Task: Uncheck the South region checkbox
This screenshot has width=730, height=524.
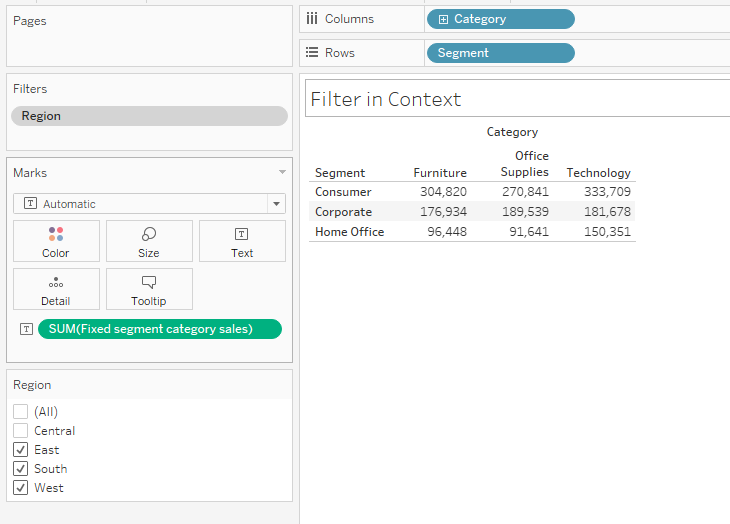Action: [x=20, y=469]
